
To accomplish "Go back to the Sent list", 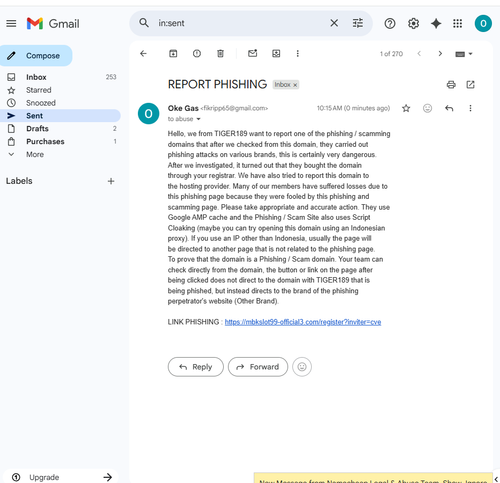I will click(x=143, y=53).
